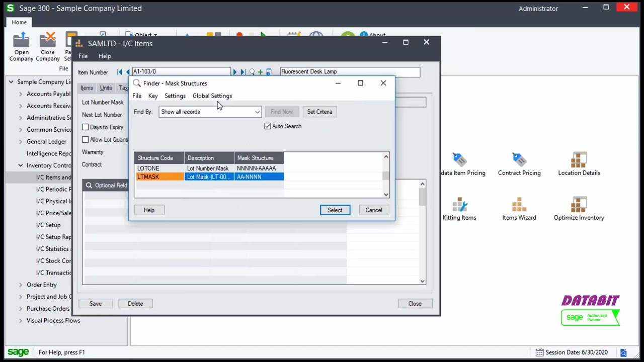Click Delete in the I/C Items window
The image size is (644, 362).
tap(135, 304)
